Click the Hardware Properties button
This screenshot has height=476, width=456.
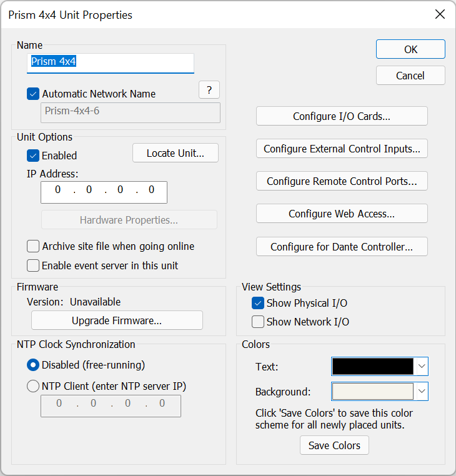pos(129,220)
